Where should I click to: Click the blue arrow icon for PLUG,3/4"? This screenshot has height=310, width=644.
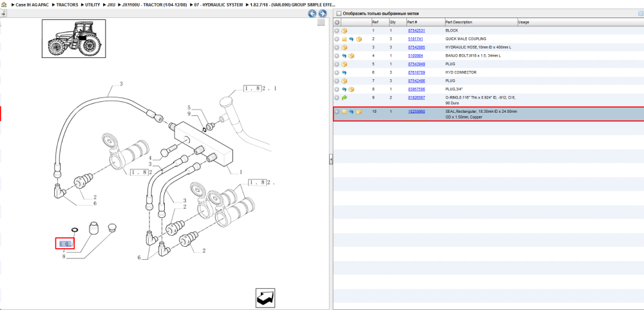344,89
